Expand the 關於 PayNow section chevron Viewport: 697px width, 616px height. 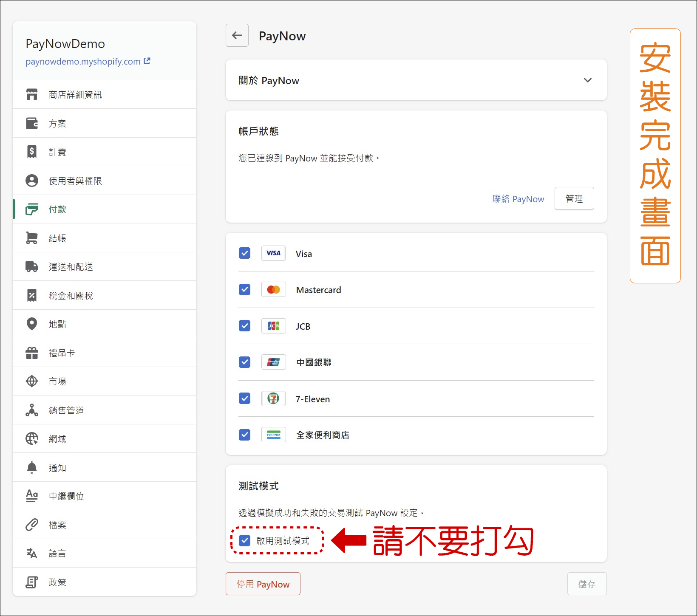pyautogui.click(x=588, y=80)
